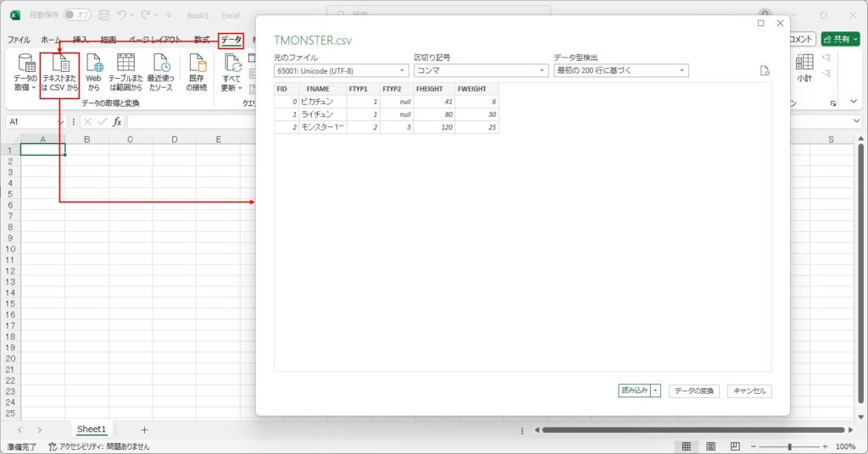
Task: Open the 区切り記号 delimiter dropdown
Action: [x=481, y=70]
